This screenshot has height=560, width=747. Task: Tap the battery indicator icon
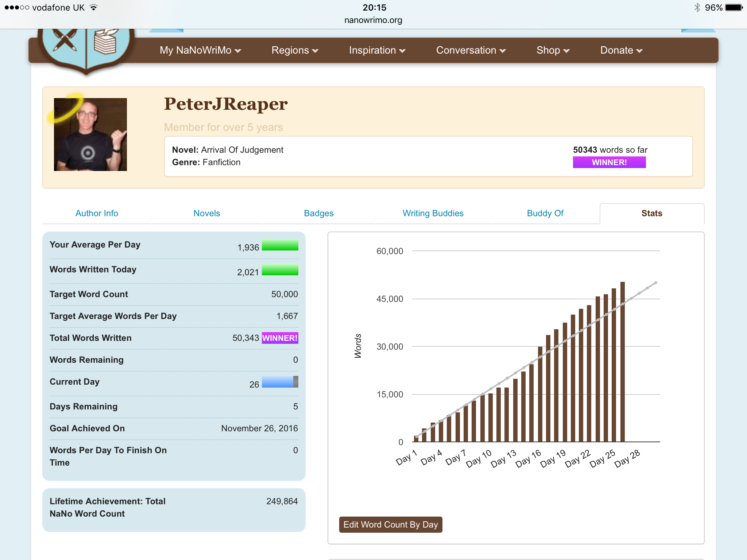point(734,7)
